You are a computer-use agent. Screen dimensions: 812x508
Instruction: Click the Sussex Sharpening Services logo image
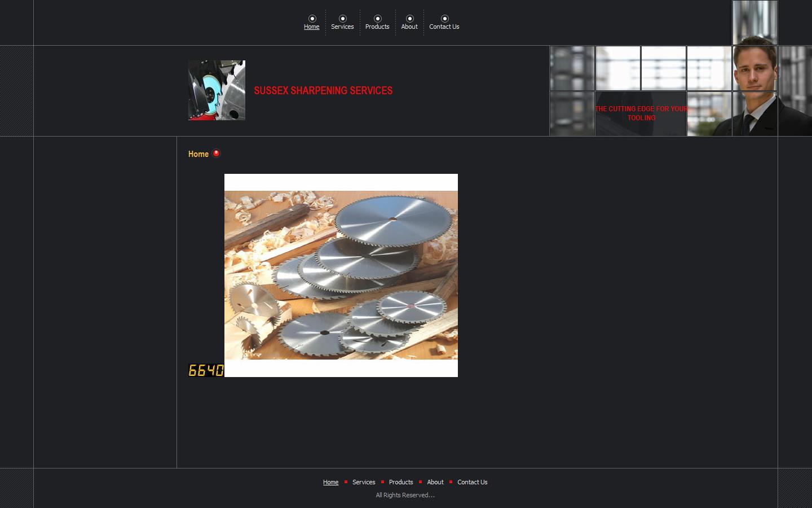(217, 90)
